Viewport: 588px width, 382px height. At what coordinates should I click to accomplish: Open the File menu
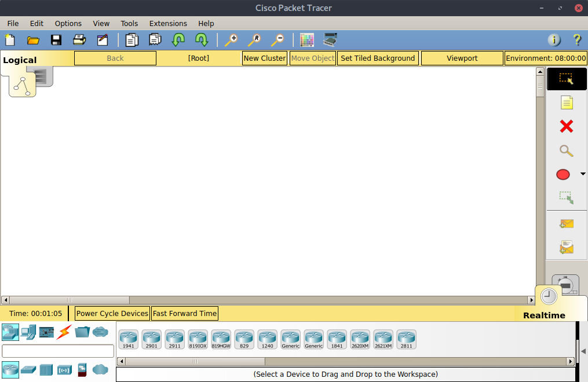(x=13, y=23)
